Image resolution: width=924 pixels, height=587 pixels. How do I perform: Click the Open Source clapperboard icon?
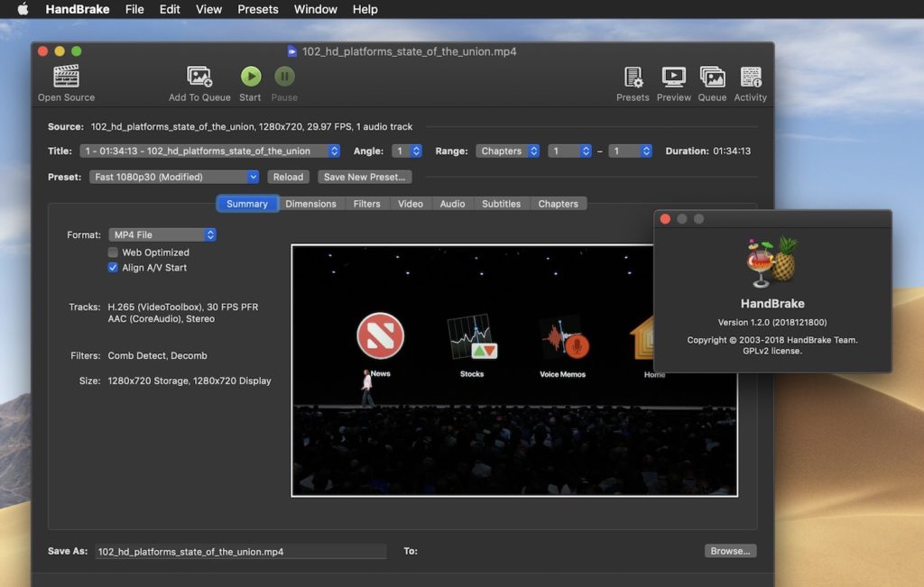(66, 78)
